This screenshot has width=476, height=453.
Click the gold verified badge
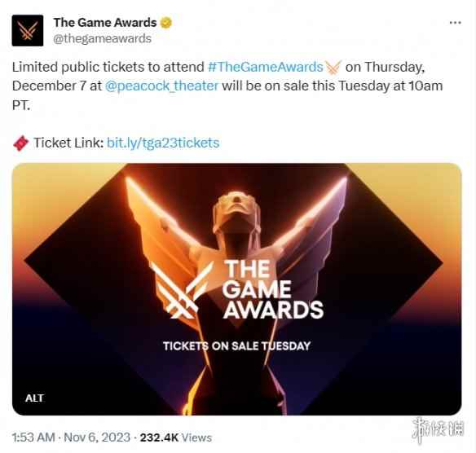165,23
